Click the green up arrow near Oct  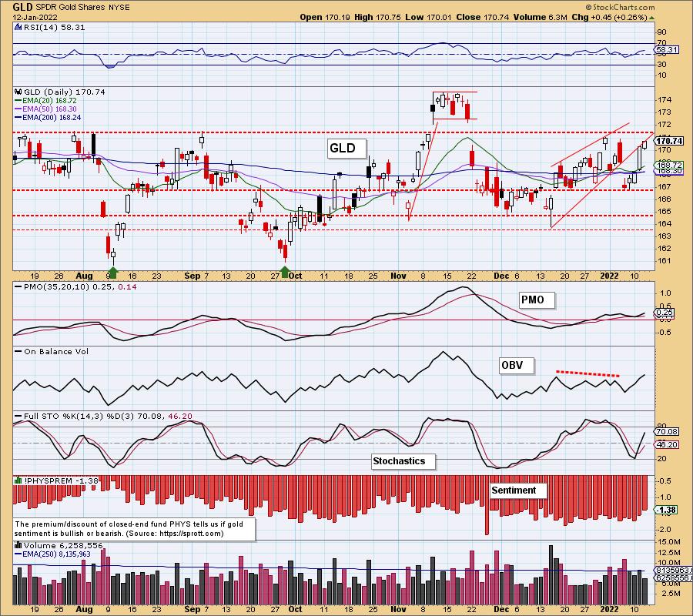tap(285, 273)
